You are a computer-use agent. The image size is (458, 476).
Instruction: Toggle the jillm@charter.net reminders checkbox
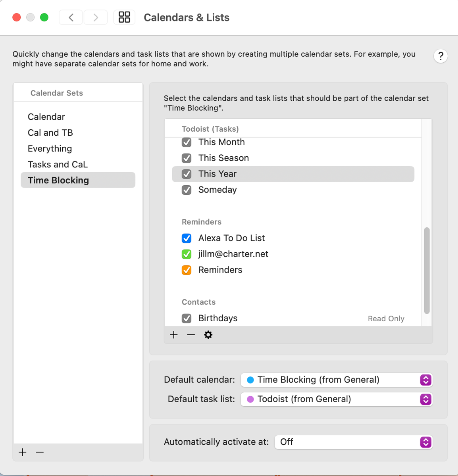pos(187,254)
